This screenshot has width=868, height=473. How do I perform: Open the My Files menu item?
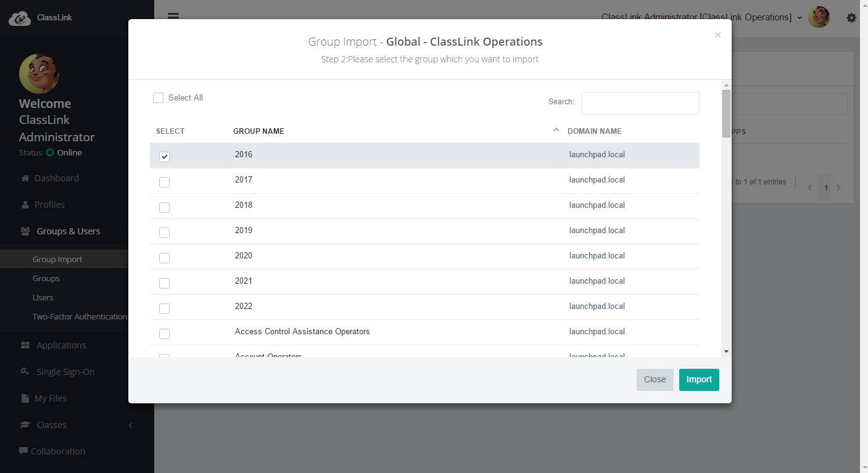tap(51, 398)
